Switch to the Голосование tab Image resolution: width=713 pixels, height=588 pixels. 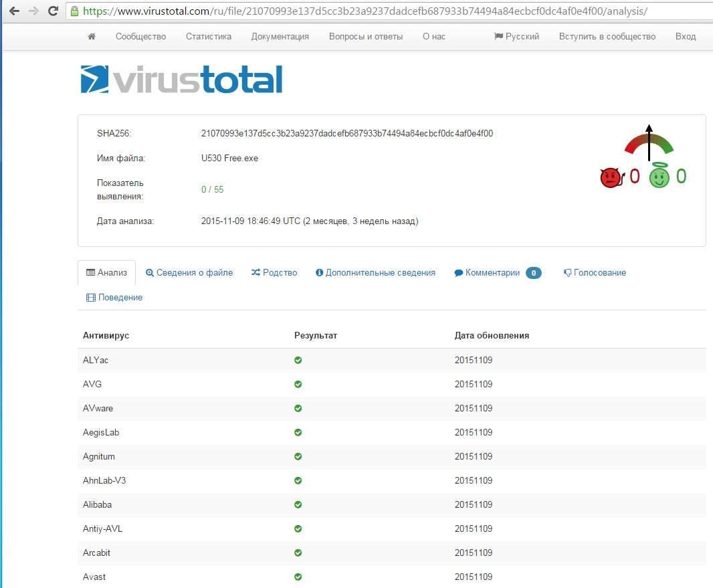tap(595, 273)
